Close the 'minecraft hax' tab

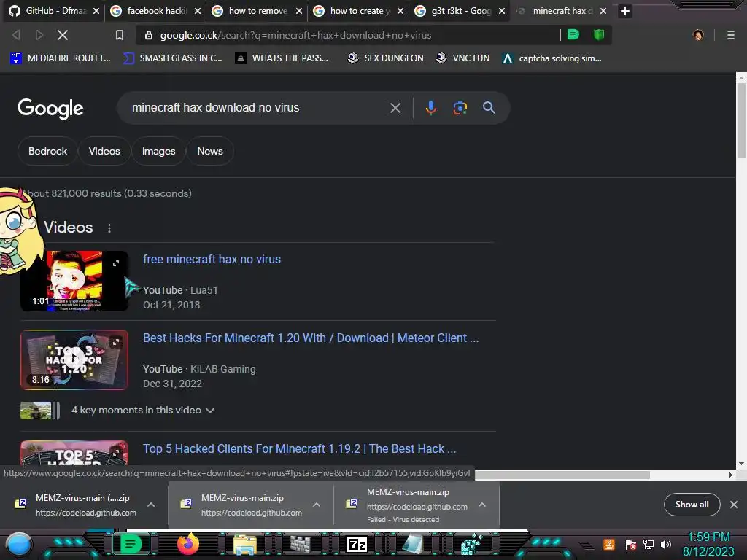coord(603,11)
